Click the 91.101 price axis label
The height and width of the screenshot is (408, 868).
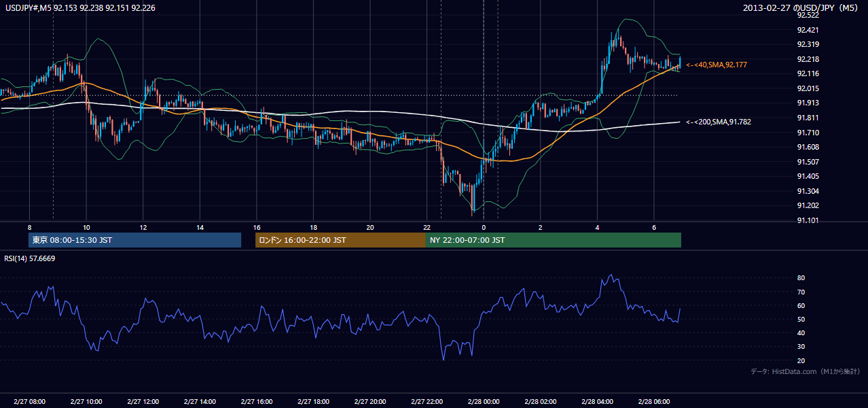point(808,220)
